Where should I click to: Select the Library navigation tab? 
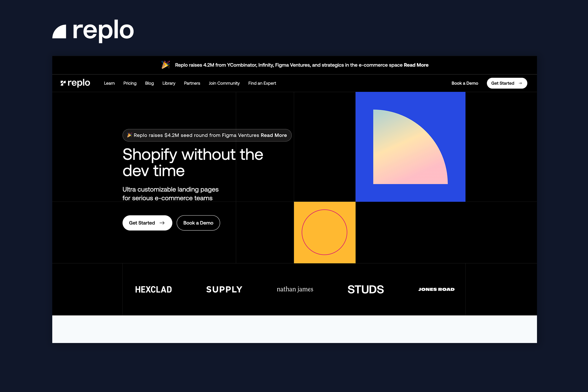click(x=168, y=83)
